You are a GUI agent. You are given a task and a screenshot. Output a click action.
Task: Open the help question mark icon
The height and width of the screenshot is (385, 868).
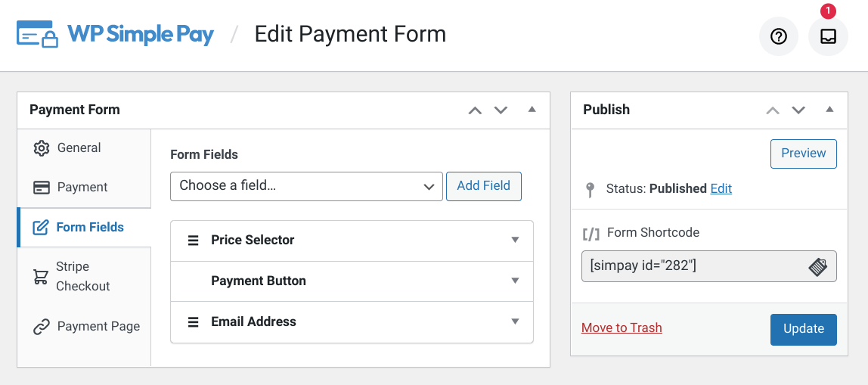pos(778,36)
